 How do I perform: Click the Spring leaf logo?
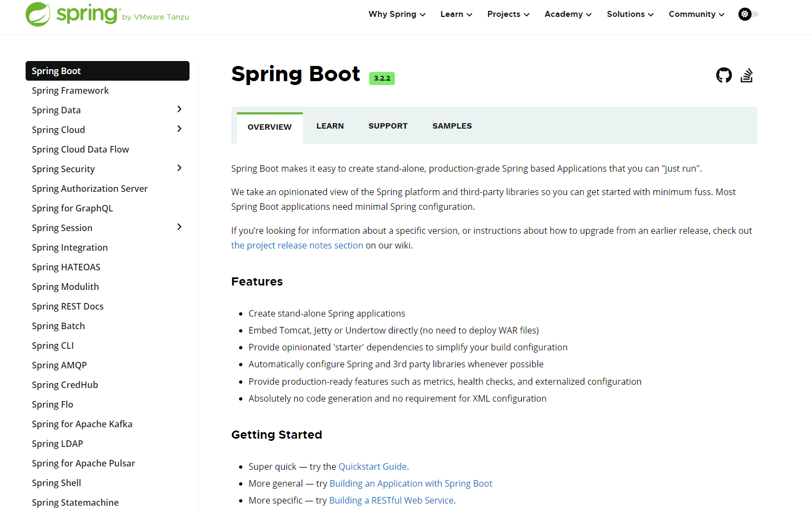(x=38, y=14)
